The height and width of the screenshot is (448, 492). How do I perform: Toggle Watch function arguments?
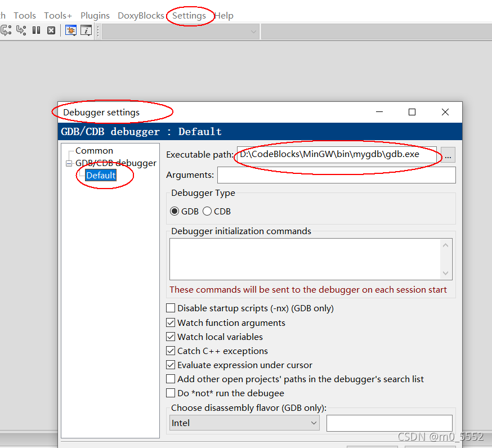171,322
